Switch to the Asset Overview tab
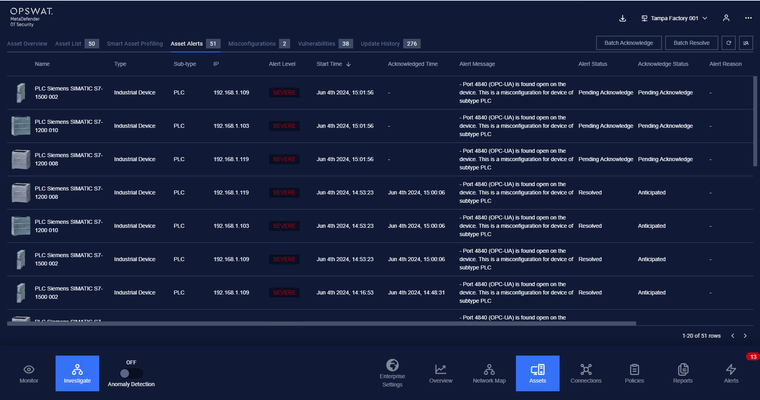 coord(27,44)
